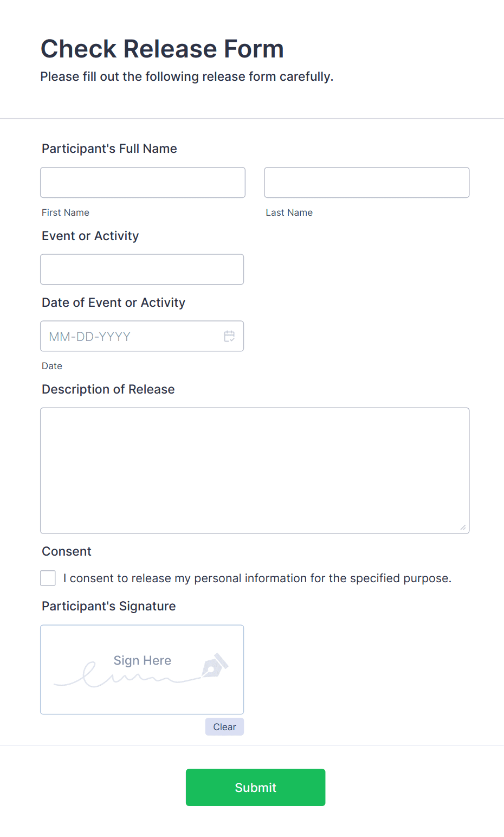Focus the First Name input box
This screenshot has width=504, height=837.
point(143,182)
